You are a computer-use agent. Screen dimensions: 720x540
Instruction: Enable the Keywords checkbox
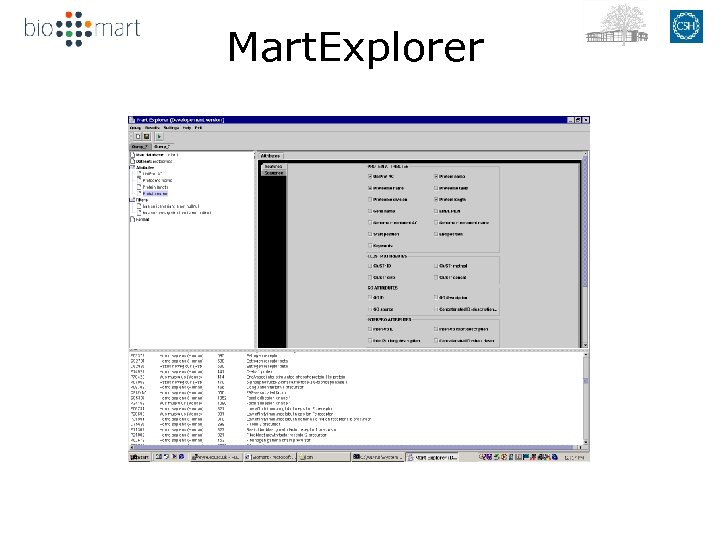pyautogui.click(x=370, y=246)
